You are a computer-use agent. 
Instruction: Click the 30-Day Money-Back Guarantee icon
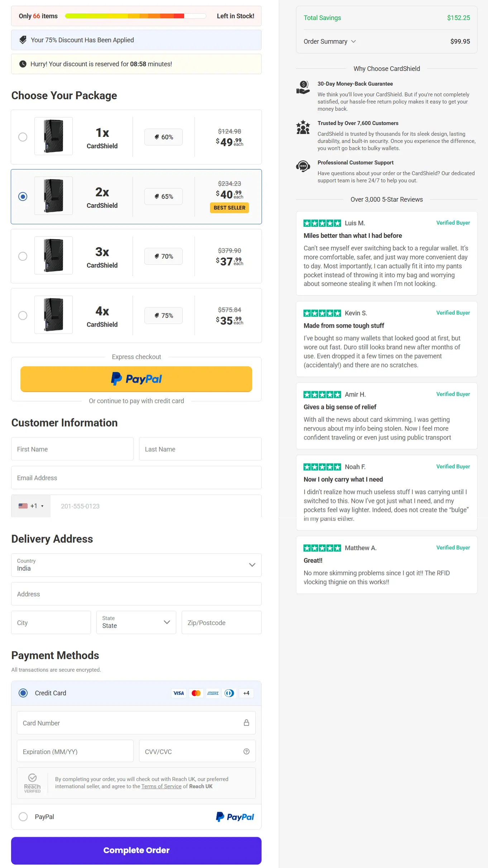pyautogui.click(x=303, y=87)
